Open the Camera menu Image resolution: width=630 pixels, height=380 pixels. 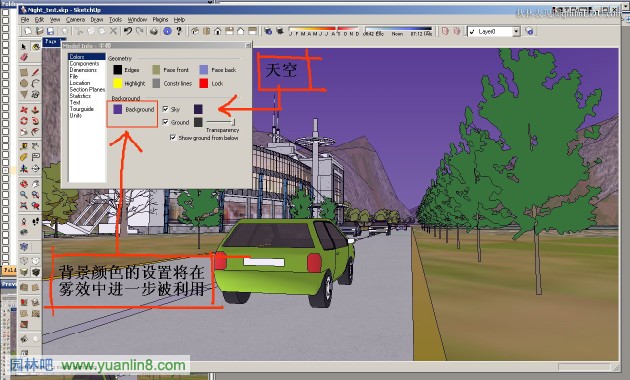tap(76, 19)
